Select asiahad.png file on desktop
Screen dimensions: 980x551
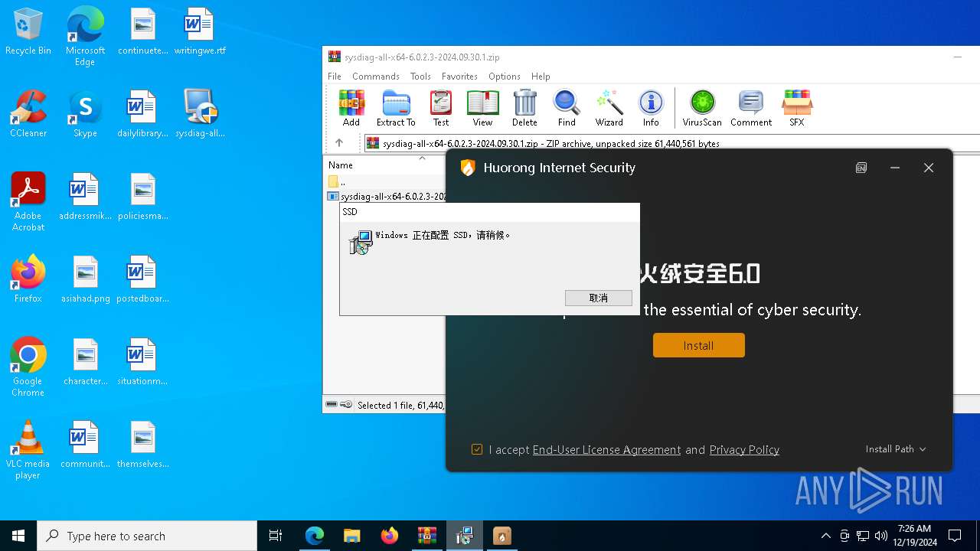point(86,279)
